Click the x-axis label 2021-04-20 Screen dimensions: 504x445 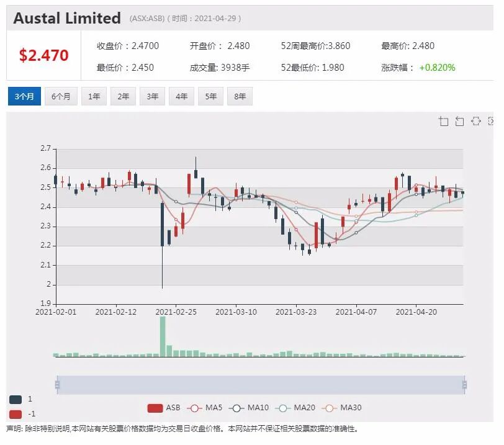coord(416,312)
